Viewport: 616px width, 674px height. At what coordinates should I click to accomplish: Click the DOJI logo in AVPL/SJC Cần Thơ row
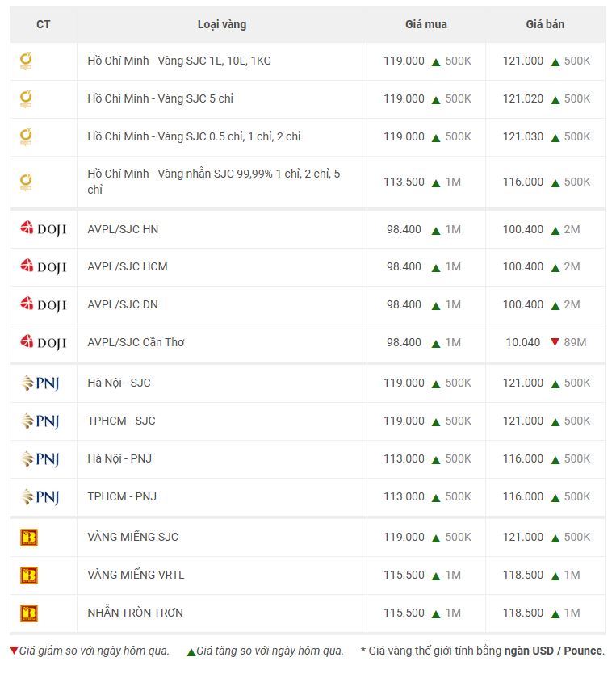tap(44, 342)
